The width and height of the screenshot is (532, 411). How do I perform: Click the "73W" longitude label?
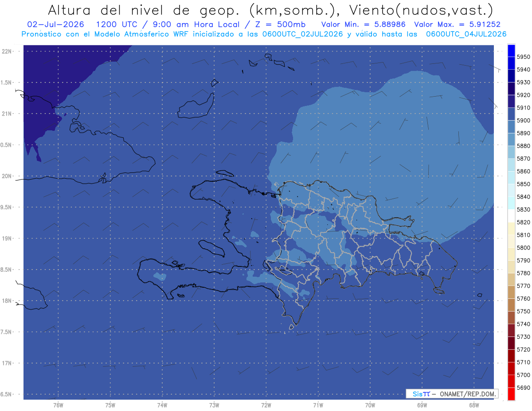(x=214, y=405)
